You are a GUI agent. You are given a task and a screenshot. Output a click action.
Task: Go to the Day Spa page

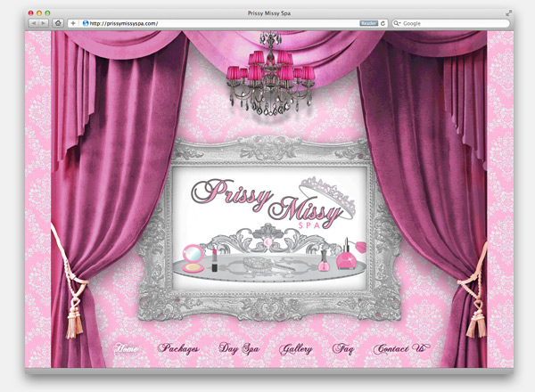pos(238,348)
